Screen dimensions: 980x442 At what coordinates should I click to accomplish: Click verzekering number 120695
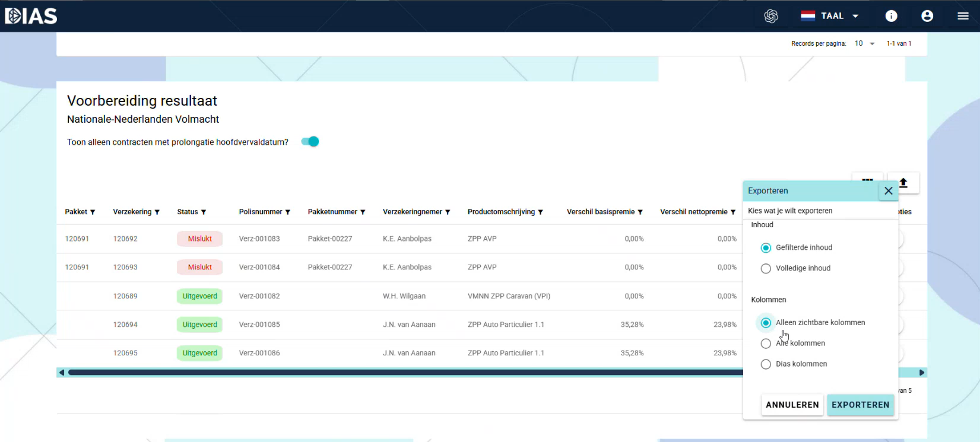click(125, 353)
